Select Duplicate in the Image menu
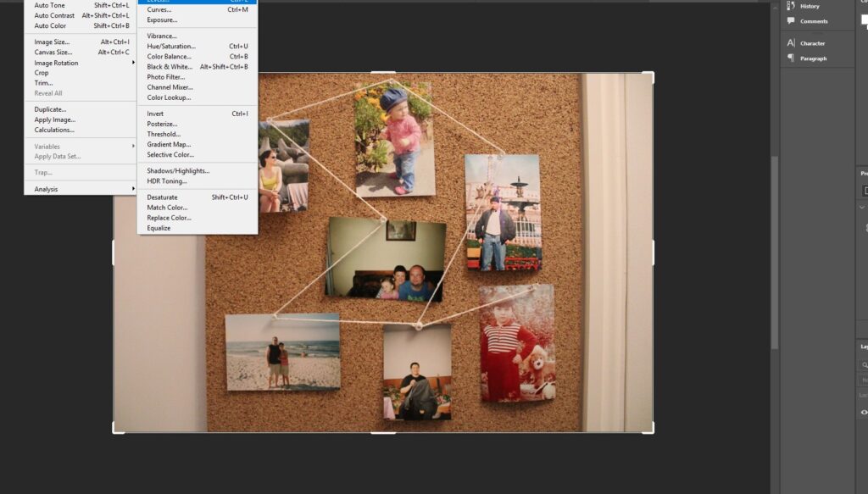 [x=81, y=109]
